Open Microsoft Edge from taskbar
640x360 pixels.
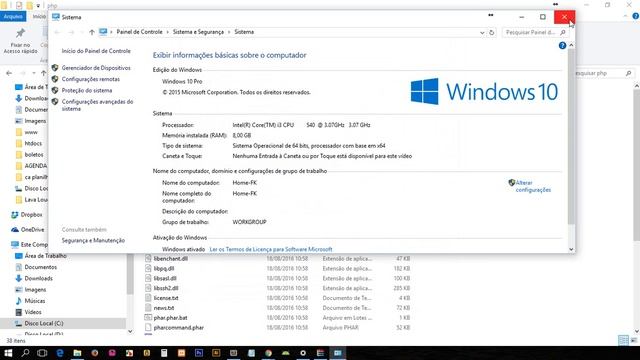pos(60,353)
